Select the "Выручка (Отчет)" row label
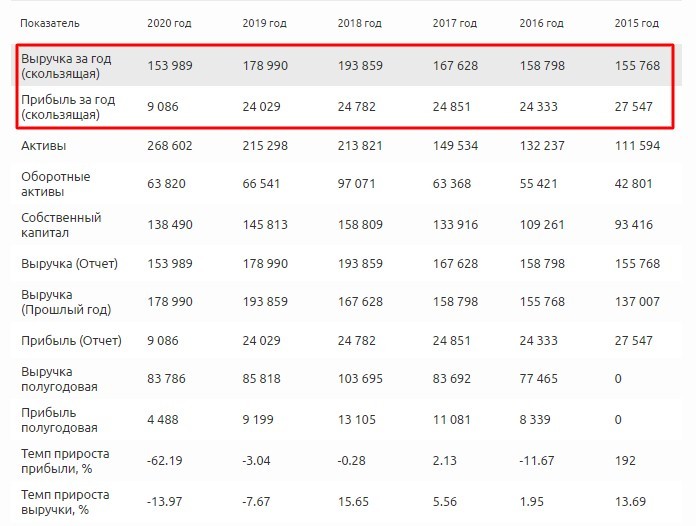The image size is (696, 526). click(x=70, y=264)
